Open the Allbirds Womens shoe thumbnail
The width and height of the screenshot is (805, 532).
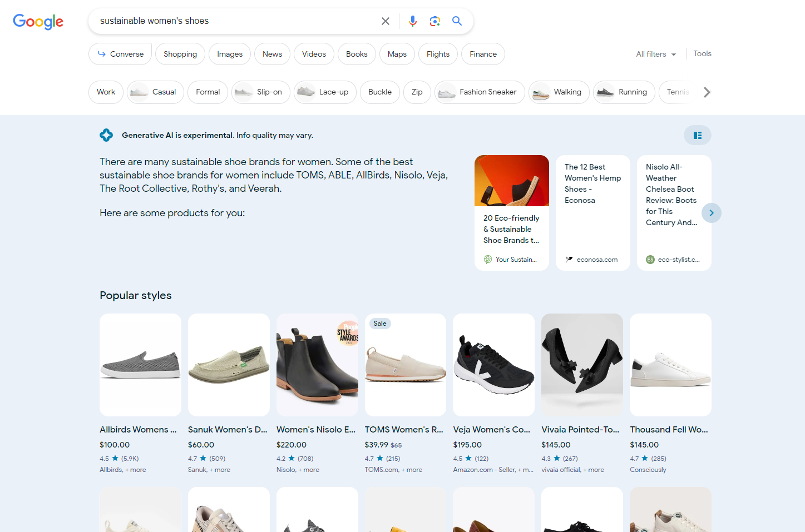[140, 365]
